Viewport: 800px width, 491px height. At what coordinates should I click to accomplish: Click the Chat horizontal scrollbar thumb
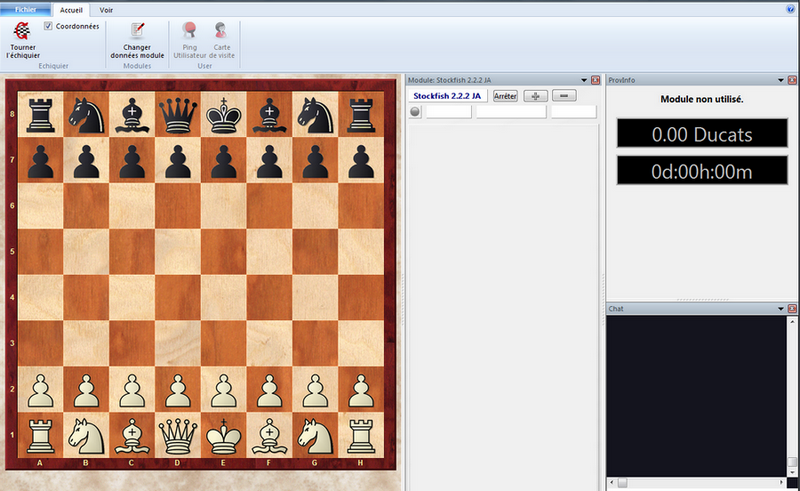coord(624,484)
